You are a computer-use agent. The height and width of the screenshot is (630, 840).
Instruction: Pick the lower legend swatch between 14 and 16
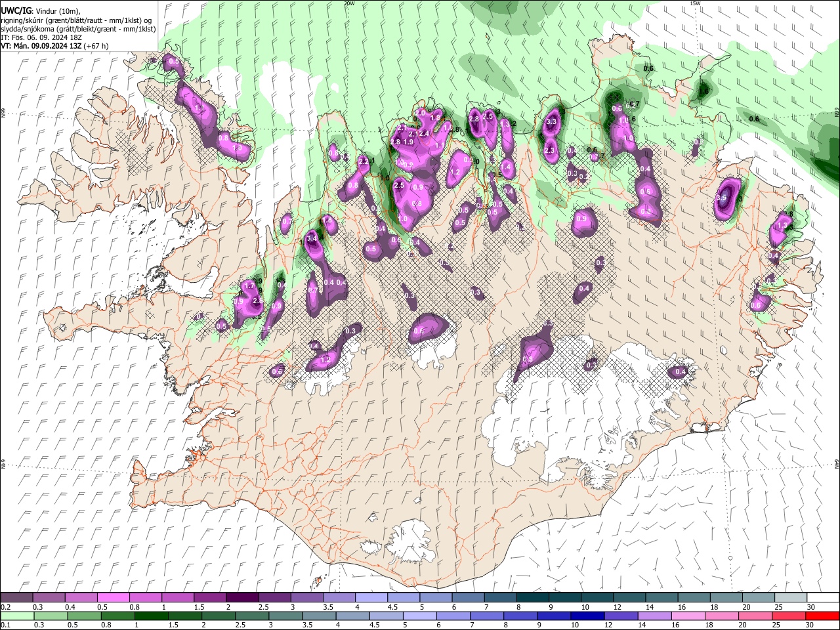coord(654,616)
